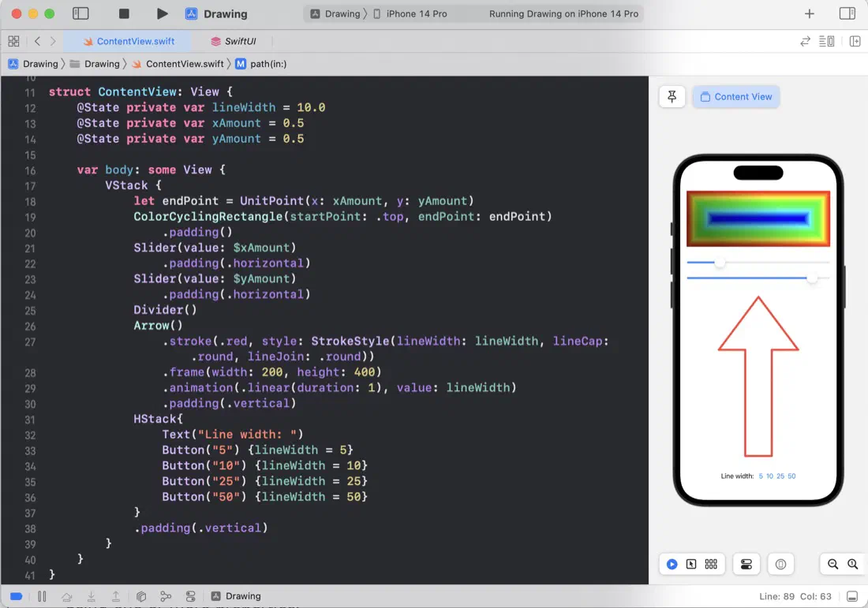Click the red arrow shape in preview

coord(758,377)
